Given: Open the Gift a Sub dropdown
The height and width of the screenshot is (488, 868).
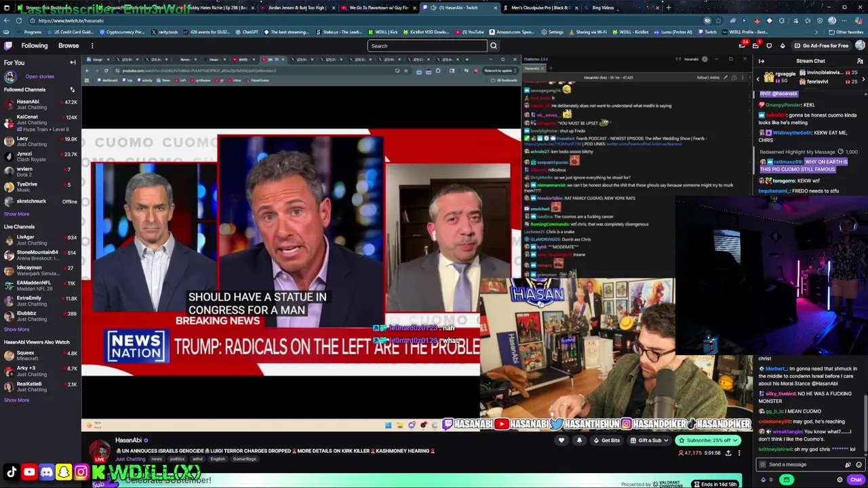Looking at the screenshot, I should pyautogui.click(x=649, y=441).
